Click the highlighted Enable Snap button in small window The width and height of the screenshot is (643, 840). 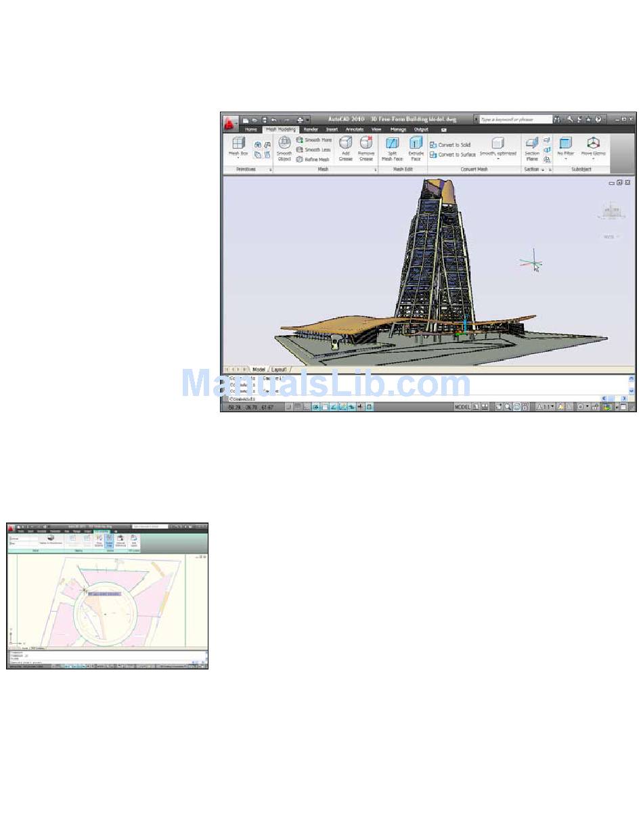pyautogui.click(x=109, y=540)
